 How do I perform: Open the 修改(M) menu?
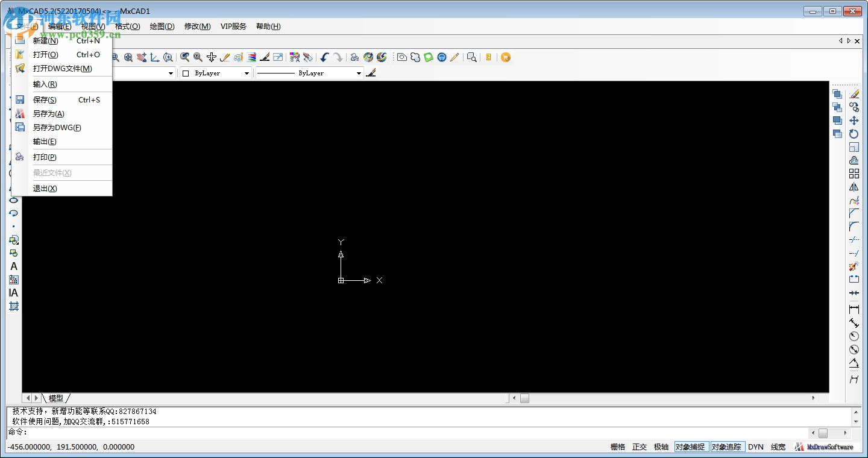coord(198,27)
